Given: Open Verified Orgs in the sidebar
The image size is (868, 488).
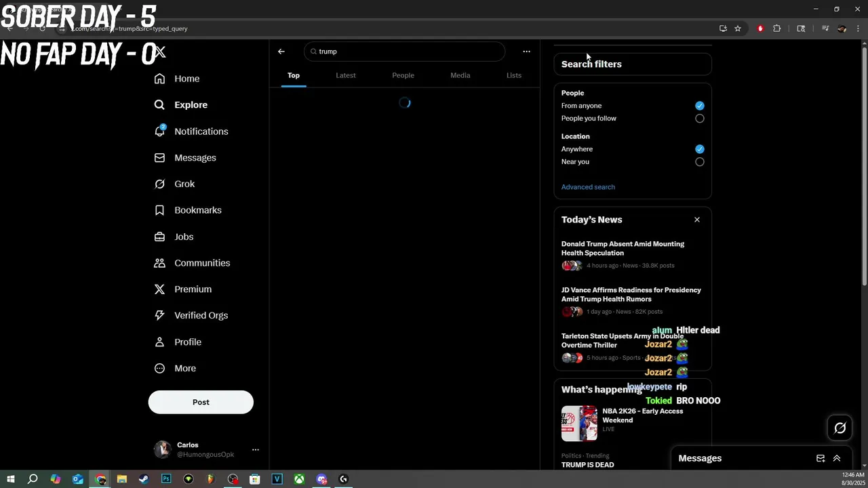Looking at the screenshot, I should click(x=191, y=315).
